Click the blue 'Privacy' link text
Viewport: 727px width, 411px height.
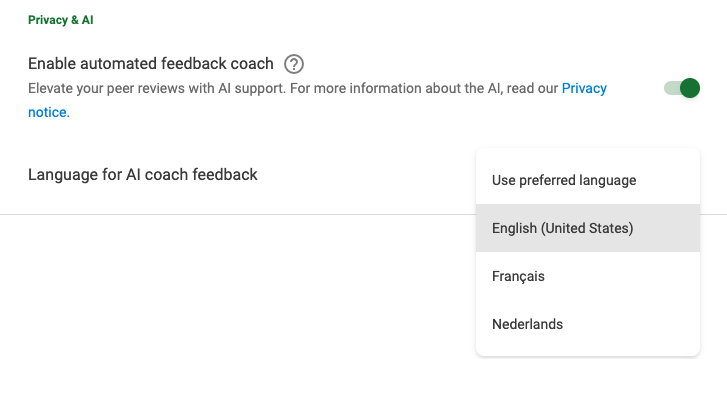[584, 88]
